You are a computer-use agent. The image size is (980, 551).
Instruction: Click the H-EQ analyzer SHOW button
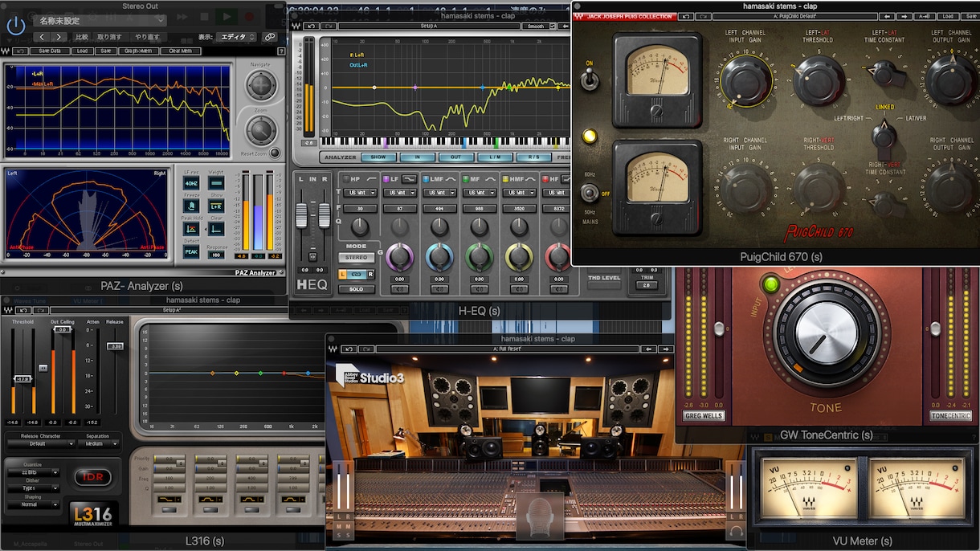click(x=378, y=157)
